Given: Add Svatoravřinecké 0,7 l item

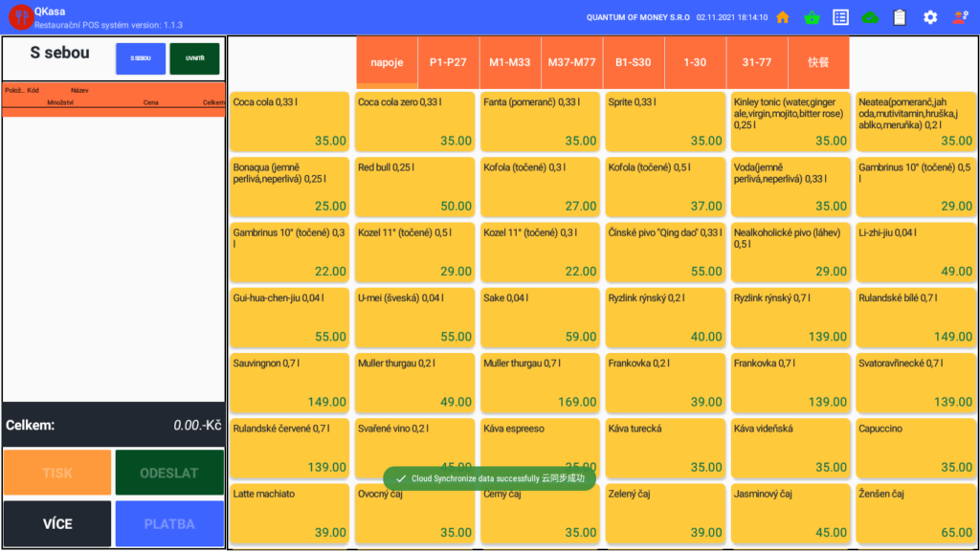Looking at the screenshot, I should tap(916, 383).
